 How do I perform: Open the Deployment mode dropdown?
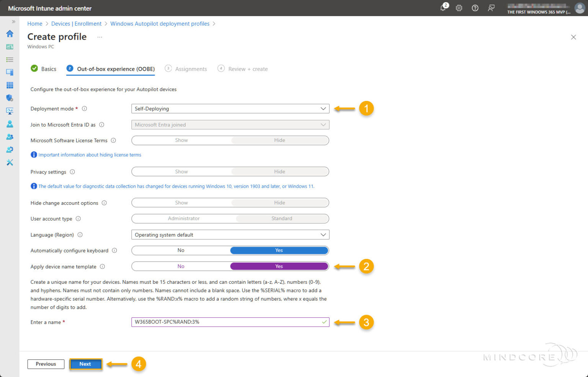(x=230, y=109)
